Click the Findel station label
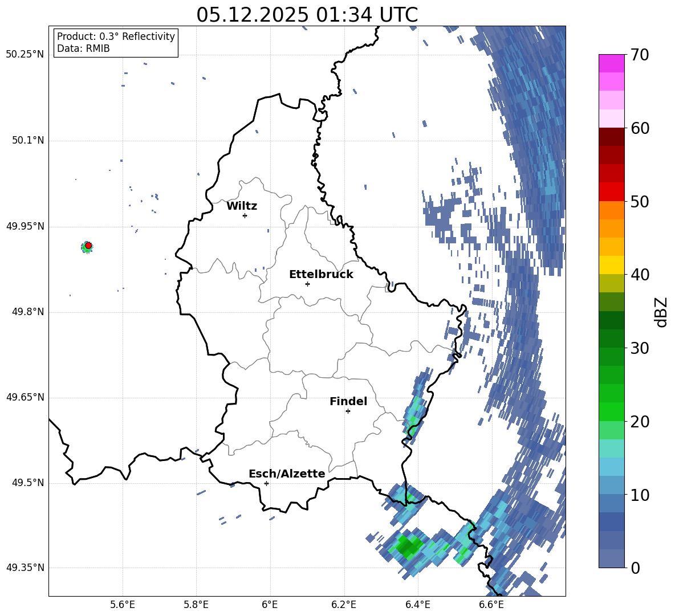 tap(348, 401)
